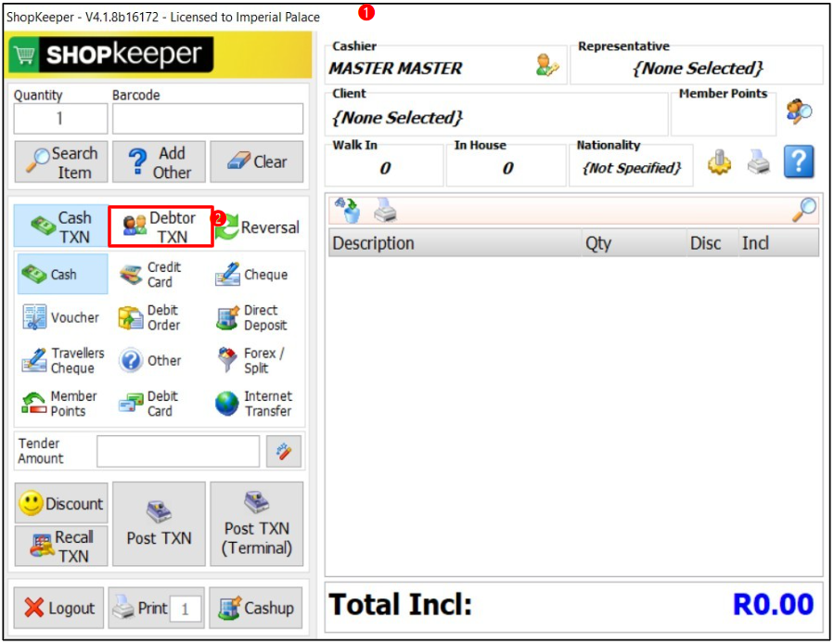Screen dimensions: 834x644
Task: Click the printer icon above Description column
Action: click(x=385, y=211)
